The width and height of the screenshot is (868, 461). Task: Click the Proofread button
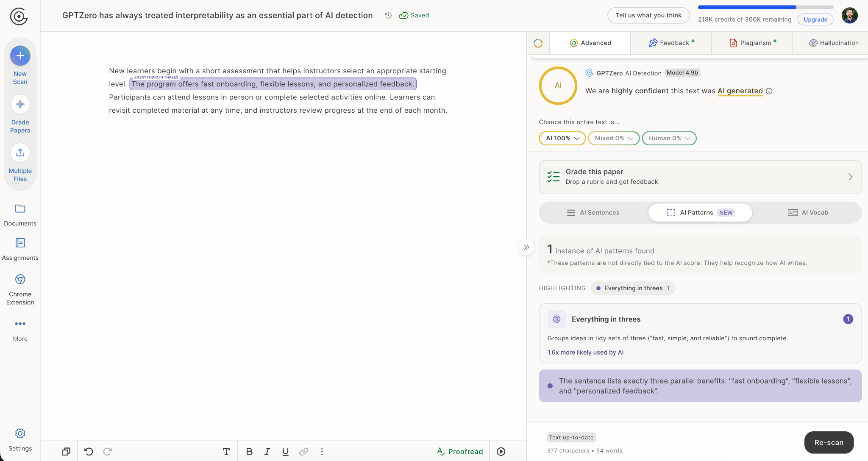pos(460,452)
